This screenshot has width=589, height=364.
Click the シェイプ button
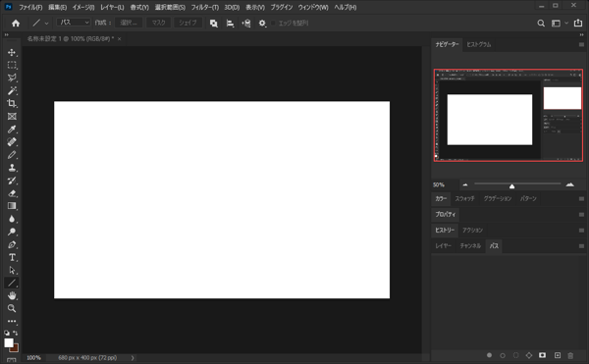point(187,23)
